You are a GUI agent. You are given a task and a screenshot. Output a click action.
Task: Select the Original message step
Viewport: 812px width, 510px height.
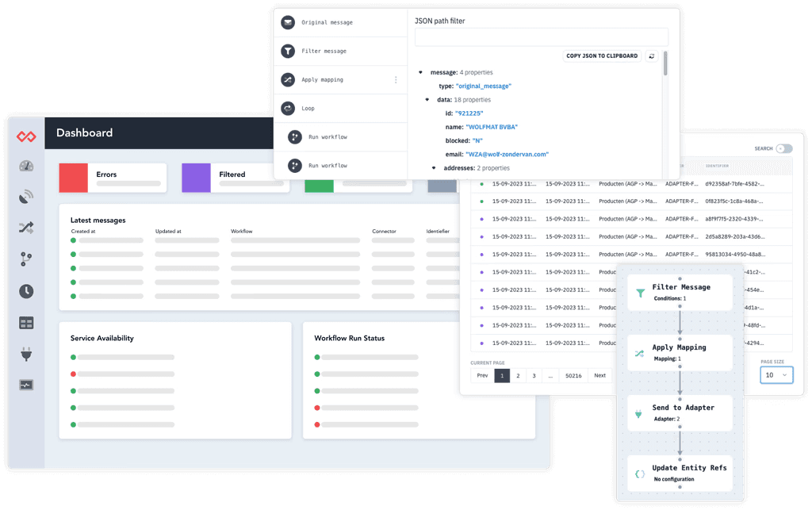(341, 22)
